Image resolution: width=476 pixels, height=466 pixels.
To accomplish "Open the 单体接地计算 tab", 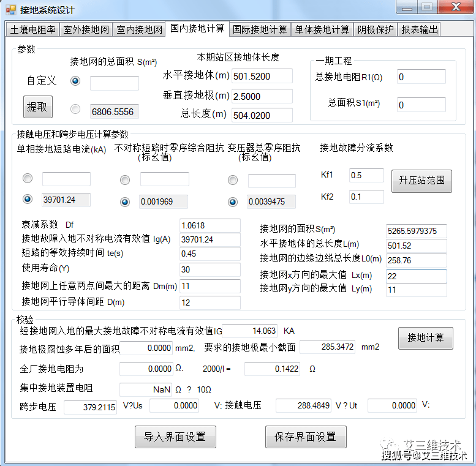I will coord(322,29).
